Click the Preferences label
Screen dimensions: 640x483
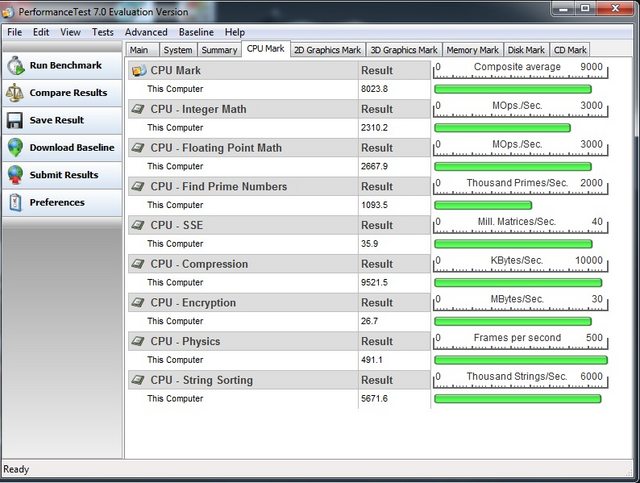click(57, 202)
